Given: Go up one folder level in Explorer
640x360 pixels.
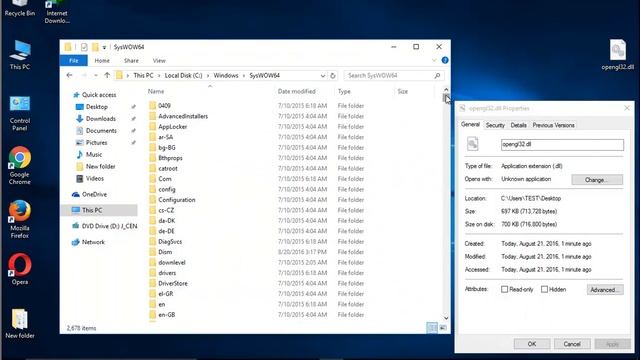Looking at the screenshot, I should [x=107, y=76].
